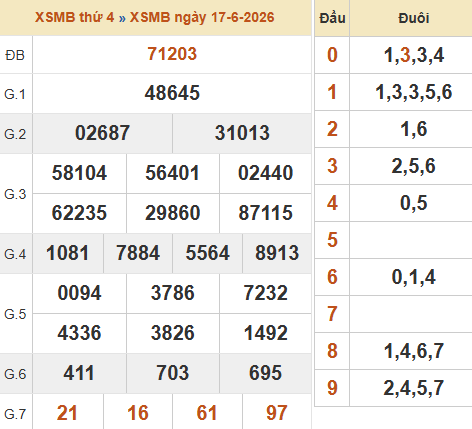Open the XSMB thứ 4 link
This screenshot has width=472, height=429.
75,17
